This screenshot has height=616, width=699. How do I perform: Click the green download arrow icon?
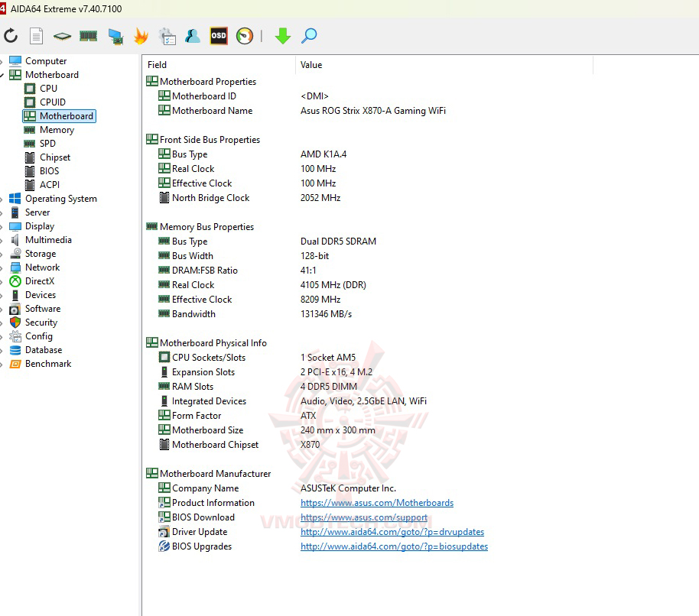[283, 36]
